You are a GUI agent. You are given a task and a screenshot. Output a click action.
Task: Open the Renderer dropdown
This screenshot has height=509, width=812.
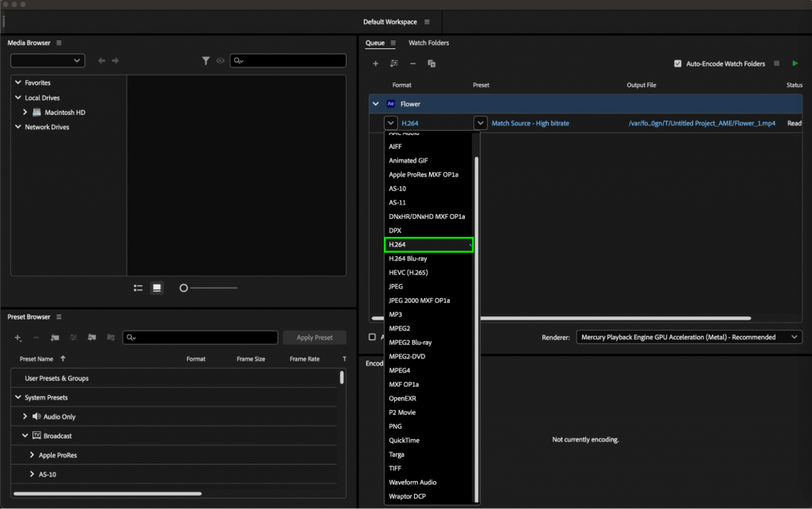(688, 337)
